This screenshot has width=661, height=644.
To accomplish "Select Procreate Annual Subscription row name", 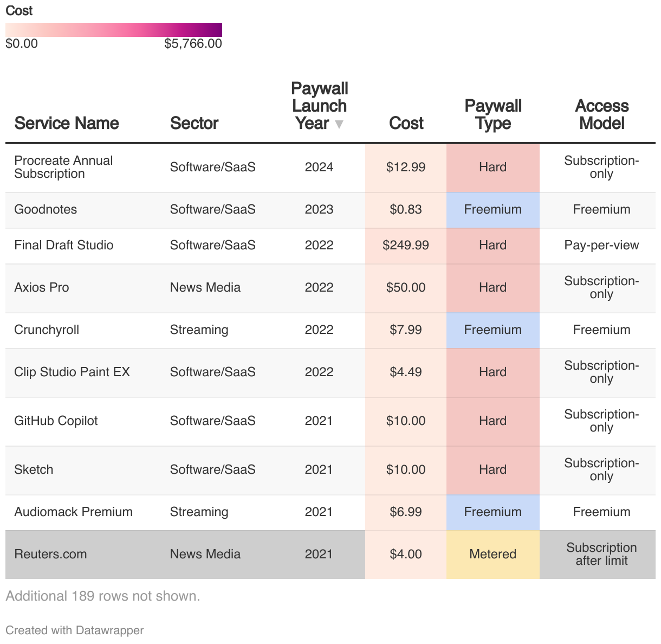I will point(63,167).
